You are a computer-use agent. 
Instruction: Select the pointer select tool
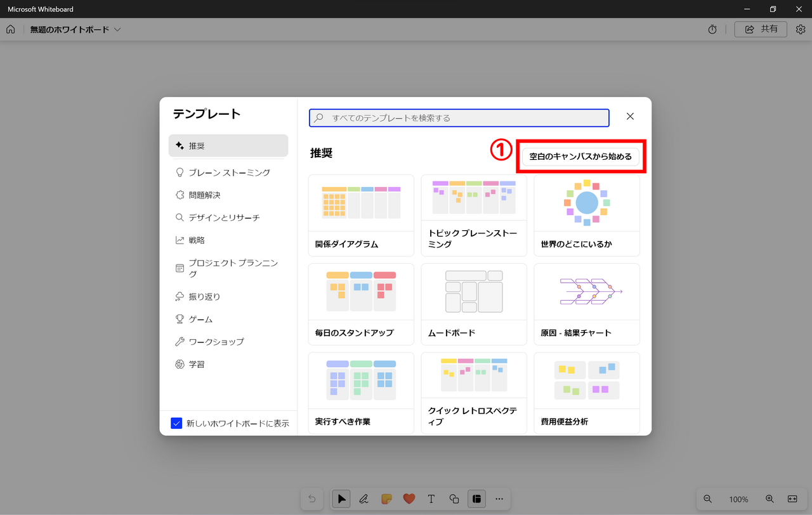coord(341,499)
